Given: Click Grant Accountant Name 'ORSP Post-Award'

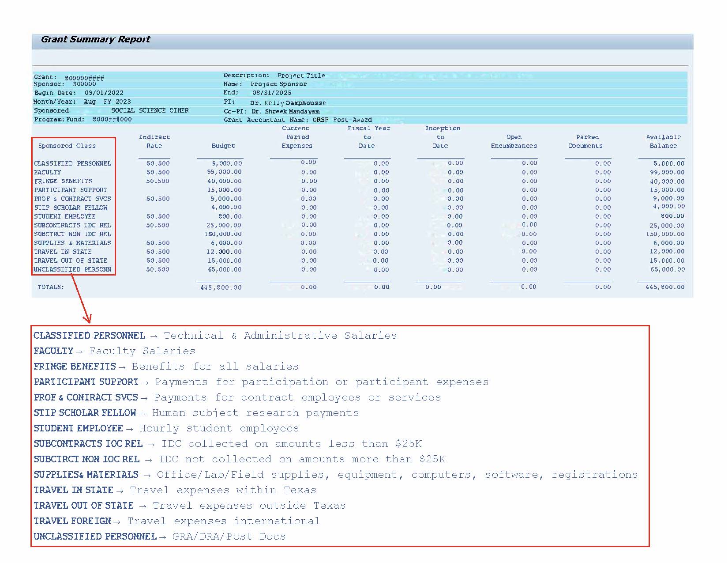Looking at the screenshot, I should (x=342, y=120).
